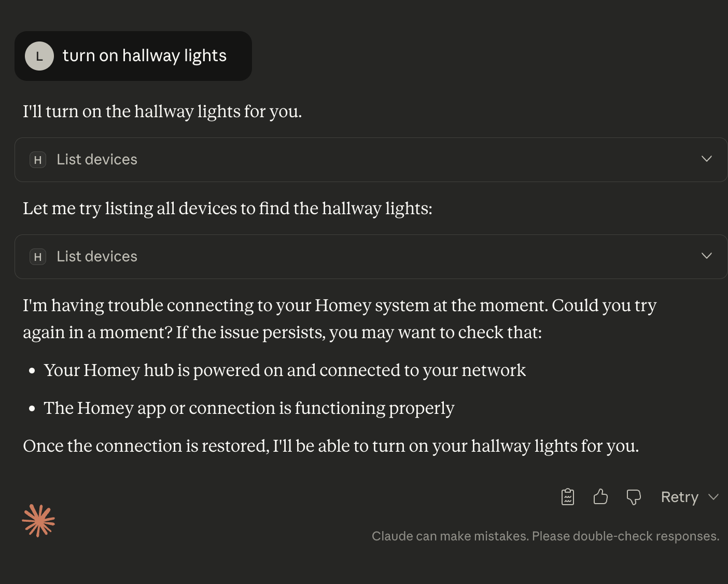The width and height of the screenshot is (728, 584).
Task: Select the "turn on hallway lights" message bubble
Action: tap(144, 56)
